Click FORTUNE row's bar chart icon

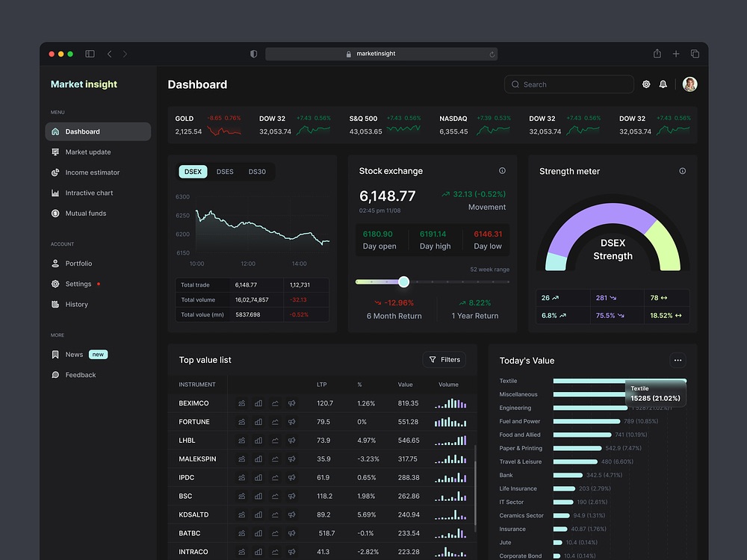coord(258,422)
